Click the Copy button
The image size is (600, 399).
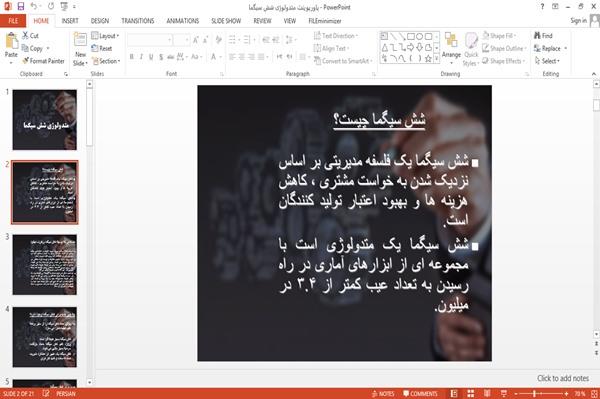click(x=33, y=48)
